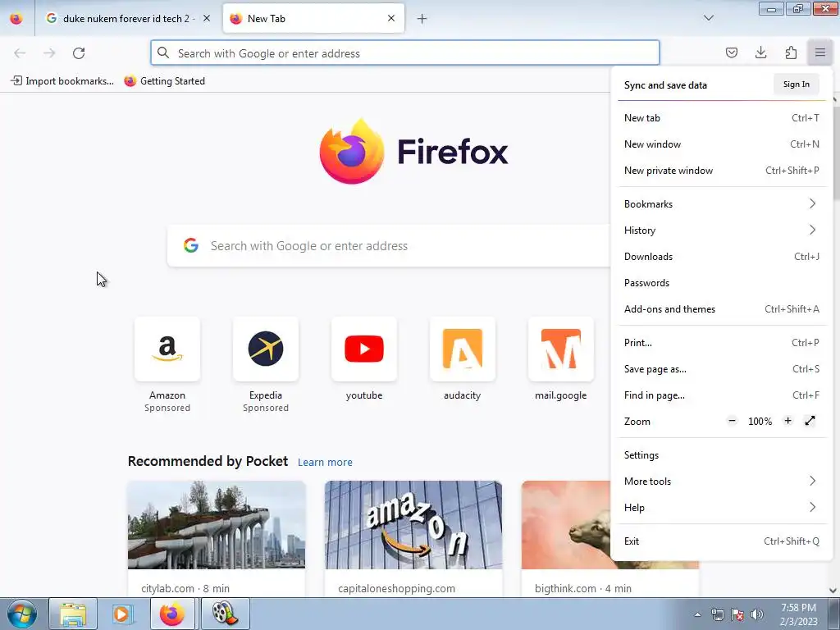List all tabs dropdown arrow
Image resolution: width=840 pixels, height=630 pixels.
(x=708, y=18)
